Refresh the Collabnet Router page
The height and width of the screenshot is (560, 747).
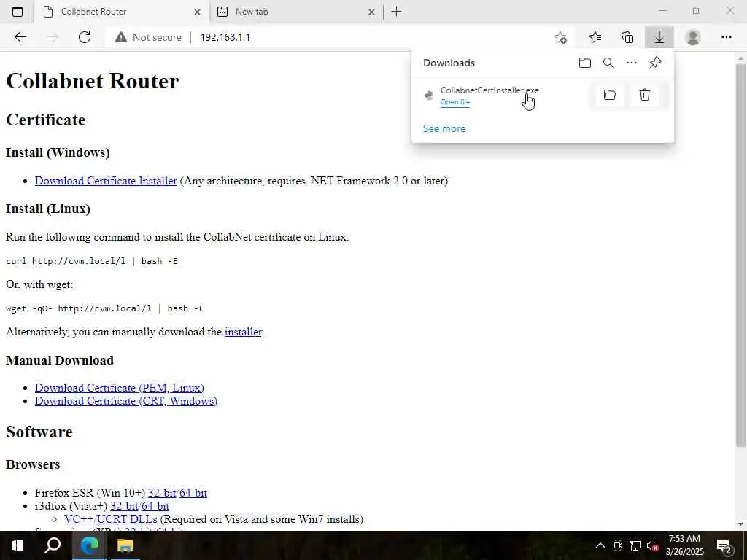85,37
